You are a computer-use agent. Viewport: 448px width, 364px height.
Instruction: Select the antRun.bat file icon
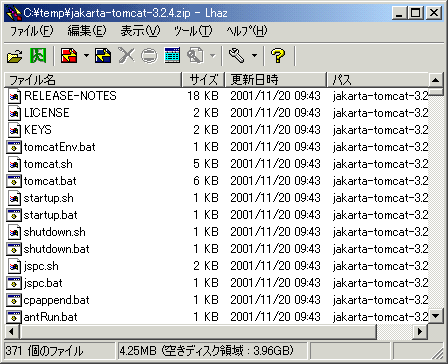tap(14, 317)
